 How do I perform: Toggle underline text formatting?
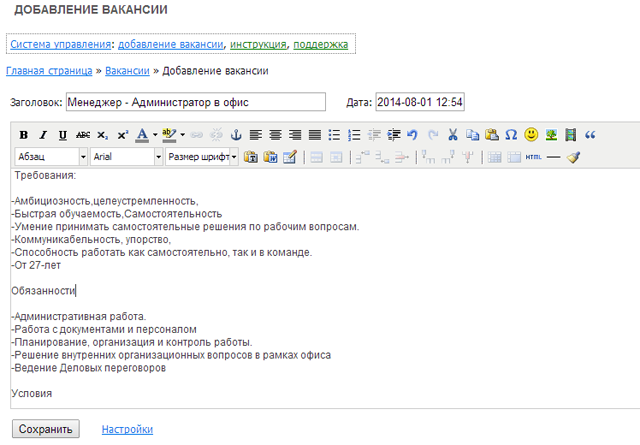coord(63,134)
